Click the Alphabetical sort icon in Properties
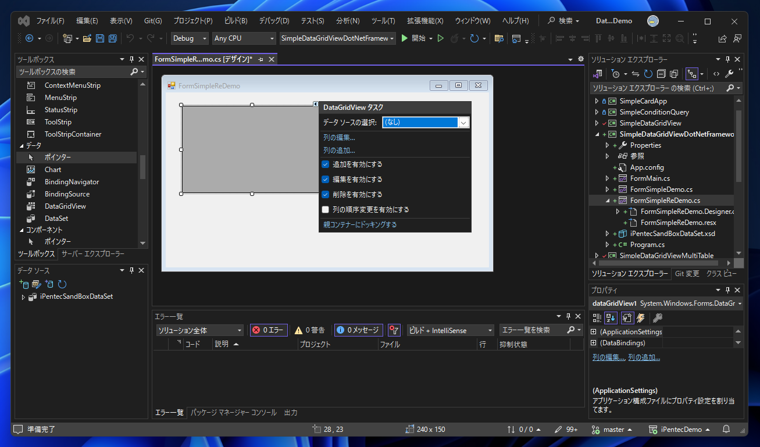The image size is (760, 447). (x=611, y=318)
